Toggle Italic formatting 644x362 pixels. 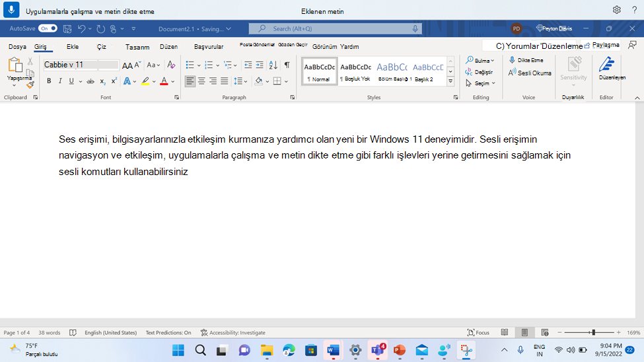(60, 81)
